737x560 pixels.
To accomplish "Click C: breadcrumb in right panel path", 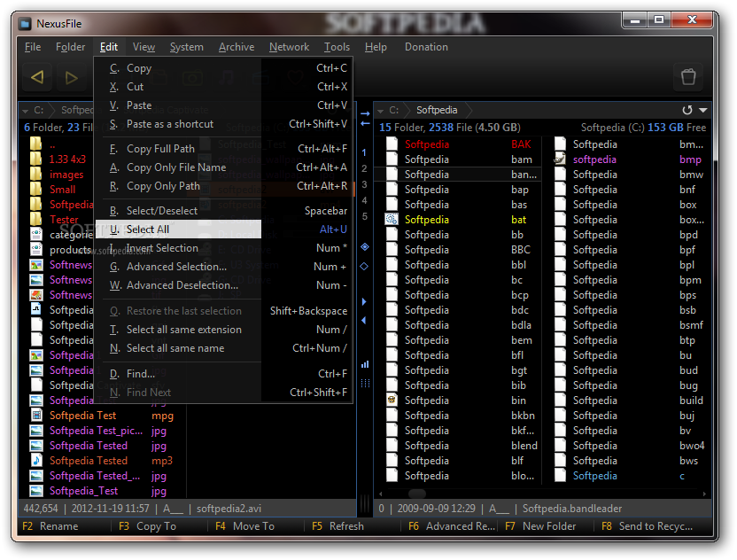I will click(394, 110).
